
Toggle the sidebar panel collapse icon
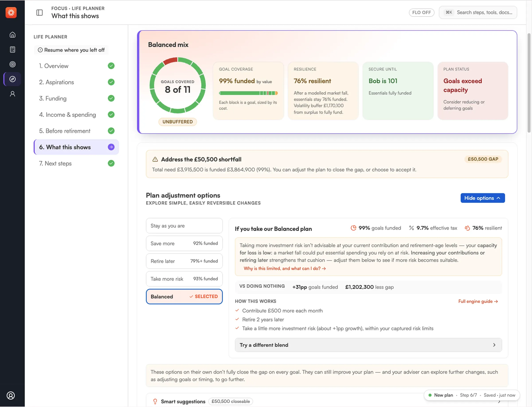[39, 12]
